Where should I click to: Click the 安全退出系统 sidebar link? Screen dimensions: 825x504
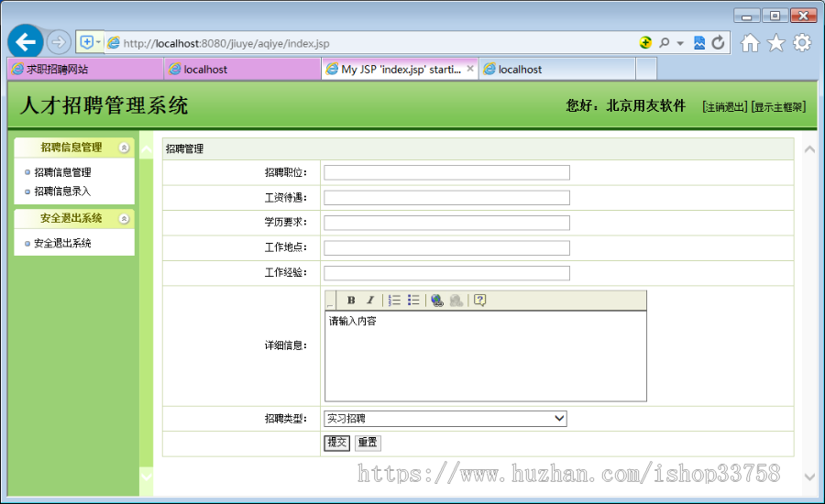coord(62,243)
